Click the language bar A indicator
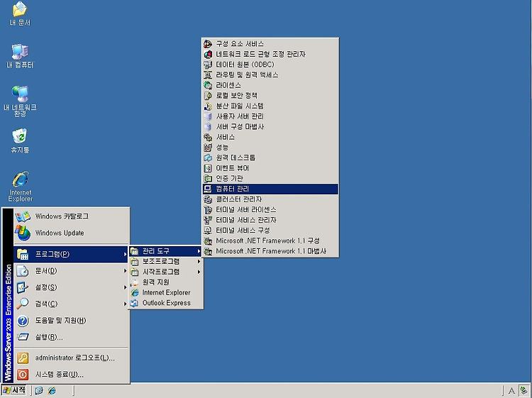Screen dimensions: 532x398 pyautogui.click(x=511, y=391)
